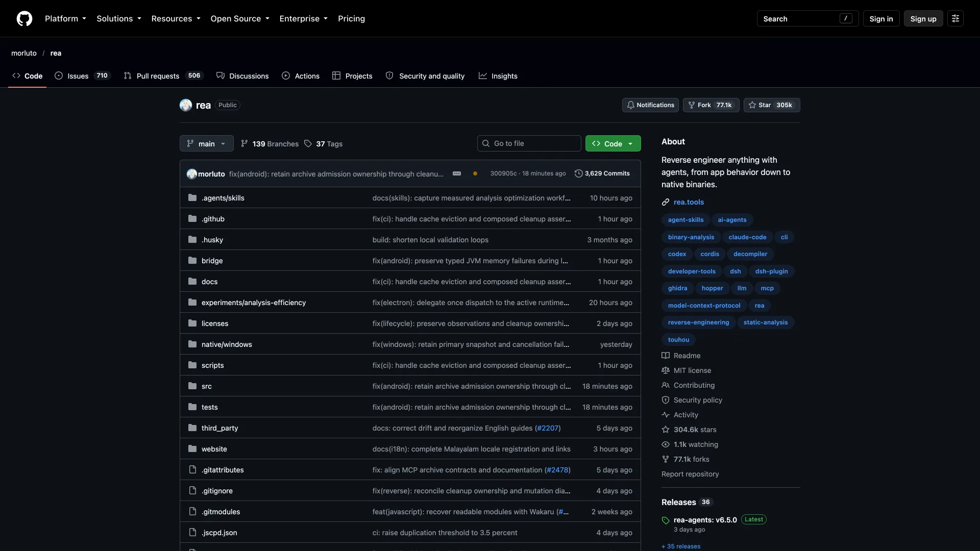Screen dimensions: 980x551
Task: Expand the commit message ellipsis button
Action: (x=457, y=173)
